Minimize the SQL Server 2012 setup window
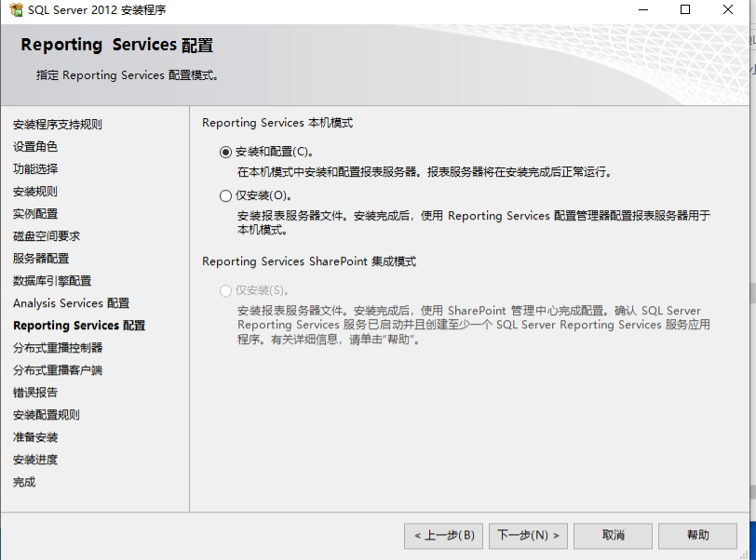Image resolution: width=756 pixels, height=560 pixels. (643, 9)
